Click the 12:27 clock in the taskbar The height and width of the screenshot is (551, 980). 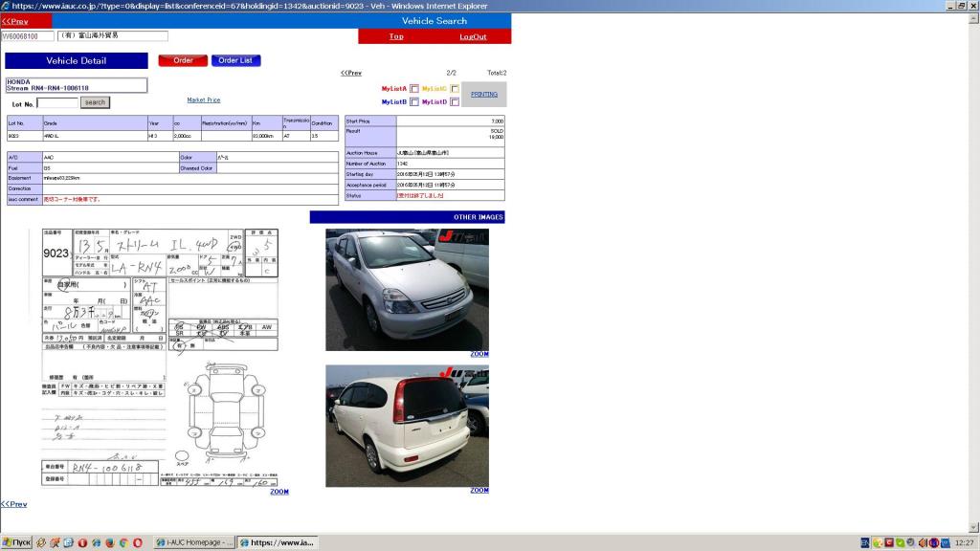click(965, 543)
